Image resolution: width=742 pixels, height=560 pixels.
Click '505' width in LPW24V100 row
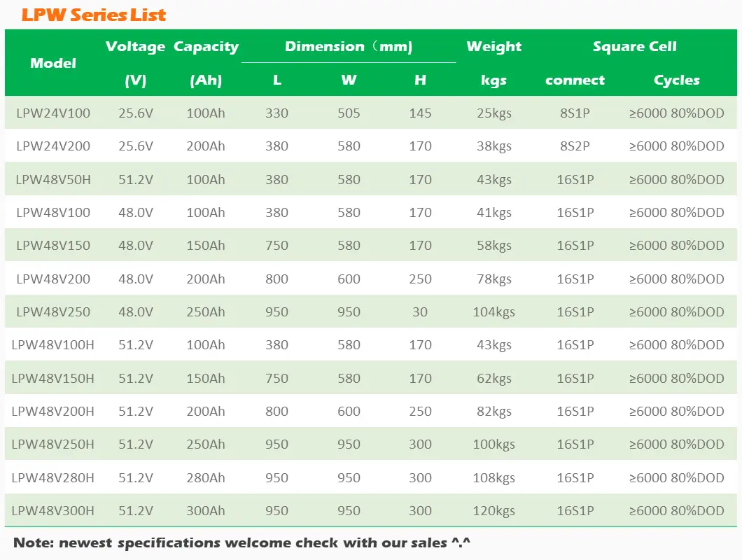click(x=349, y=113)
